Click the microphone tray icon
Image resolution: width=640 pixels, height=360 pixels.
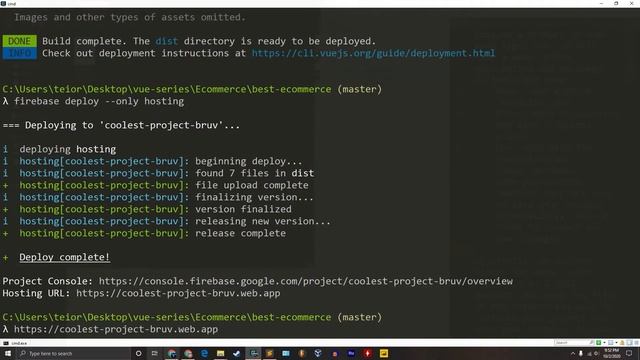(x=580, y=353)
